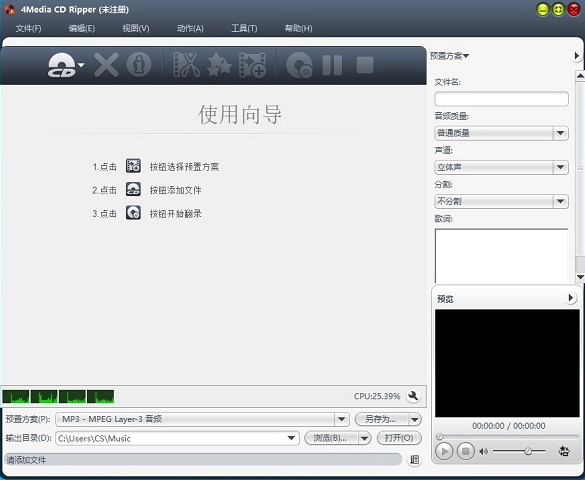Stop the preview playback
This screenshot has width=585, height=480.
[466, 451]
